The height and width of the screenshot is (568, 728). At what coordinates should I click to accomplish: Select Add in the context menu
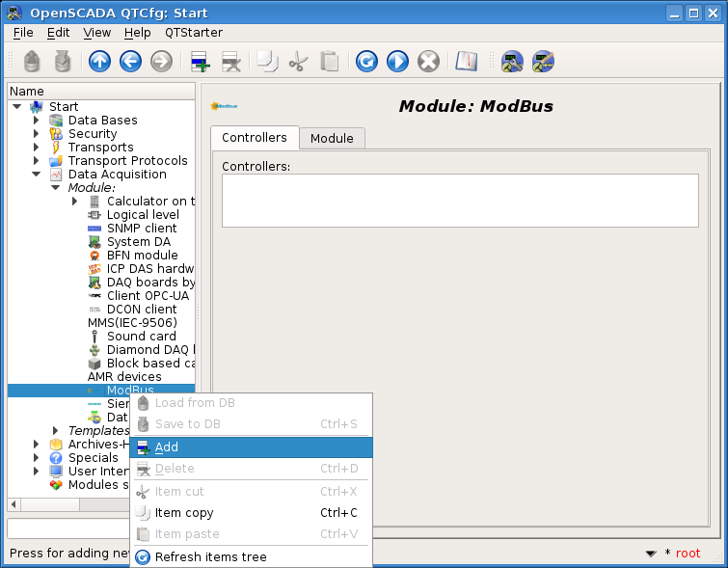[x=166, y=447]
